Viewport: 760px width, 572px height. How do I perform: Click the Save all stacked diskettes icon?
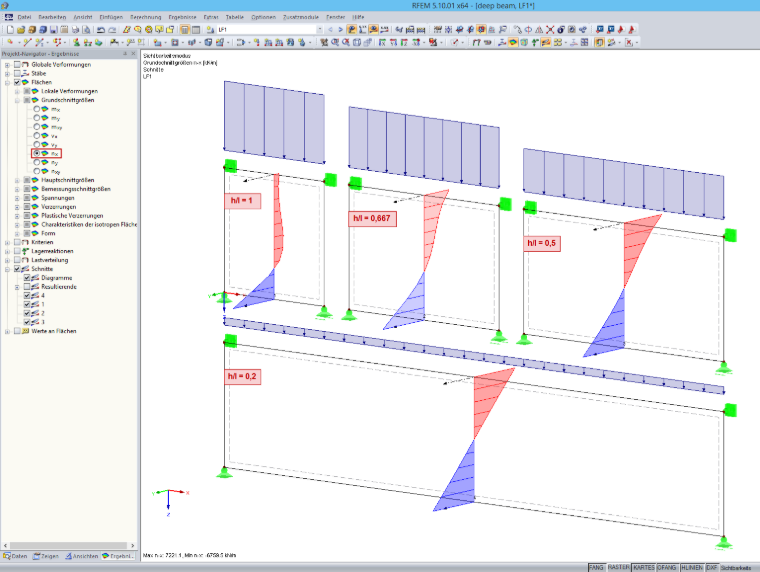tap(43, 30)
